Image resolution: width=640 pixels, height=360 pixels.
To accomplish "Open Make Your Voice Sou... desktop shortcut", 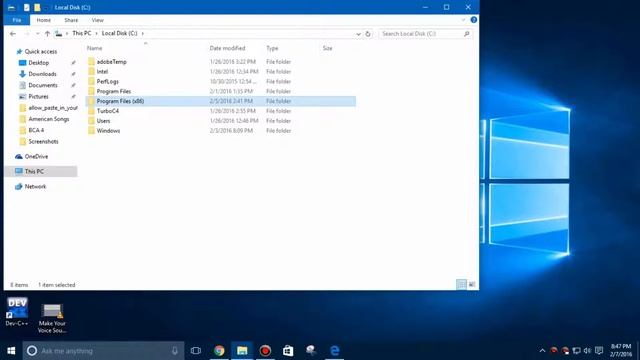I will click(52, 318).
